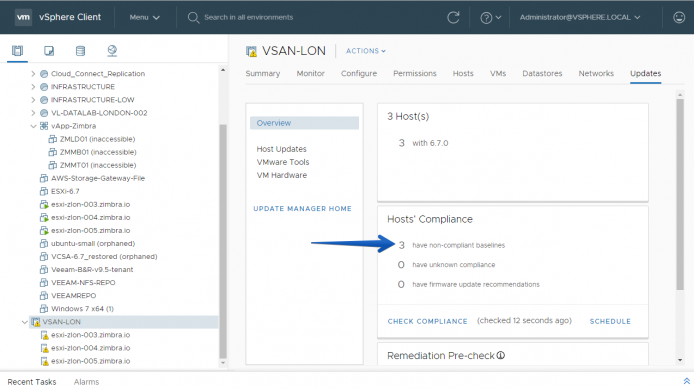Click the Remediation Pre-check info icon
This screenshot has width=694, height=389.
(x=501, y=355)
